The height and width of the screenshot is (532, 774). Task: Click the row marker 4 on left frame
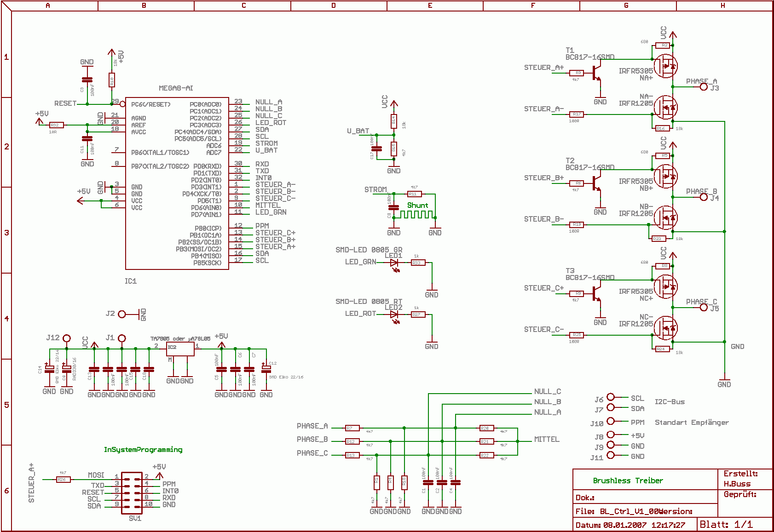tap(6, 318)
